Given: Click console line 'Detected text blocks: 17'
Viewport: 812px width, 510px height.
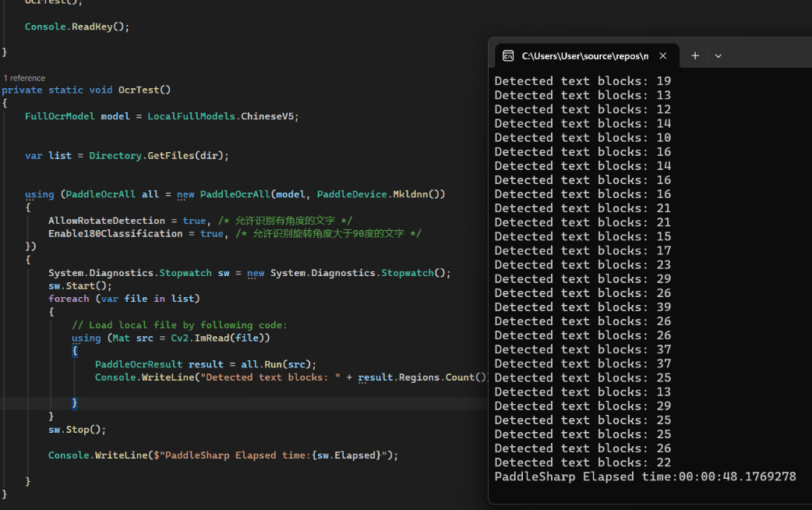Looking at the screenshot, I should [583, 251].
